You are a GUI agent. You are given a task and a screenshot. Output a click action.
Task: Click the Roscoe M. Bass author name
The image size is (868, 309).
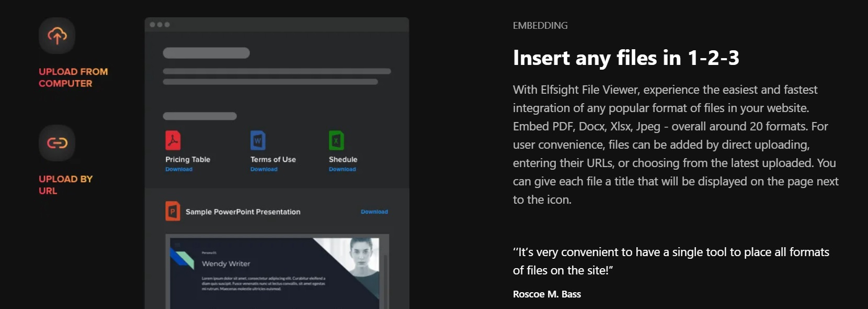point(547,294)
